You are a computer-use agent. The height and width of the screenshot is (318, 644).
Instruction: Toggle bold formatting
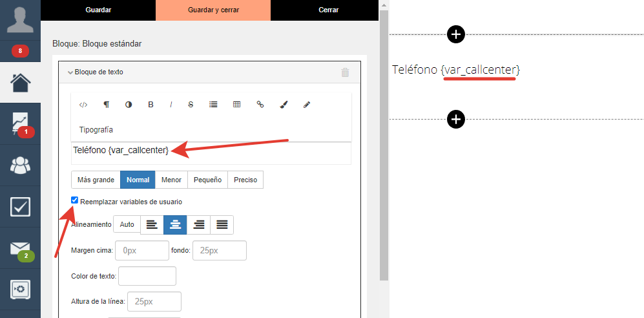coord(151,105)
